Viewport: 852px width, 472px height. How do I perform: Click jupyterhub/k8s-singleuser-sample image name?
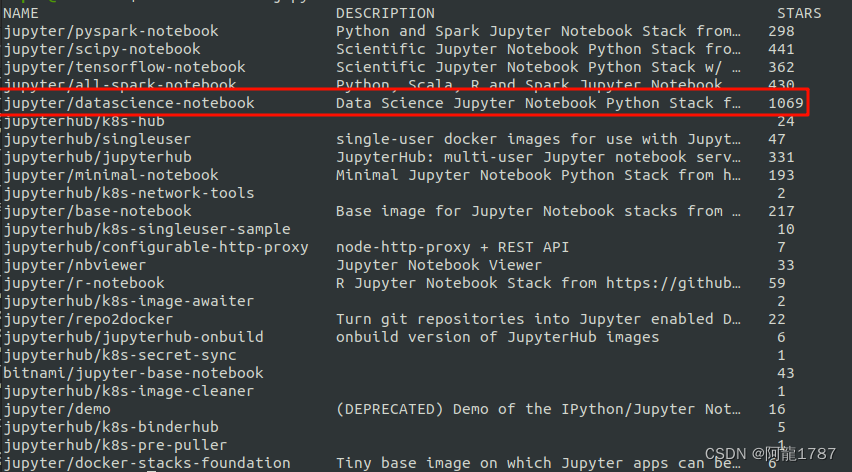pyautogui.click(x=147, y=229)
